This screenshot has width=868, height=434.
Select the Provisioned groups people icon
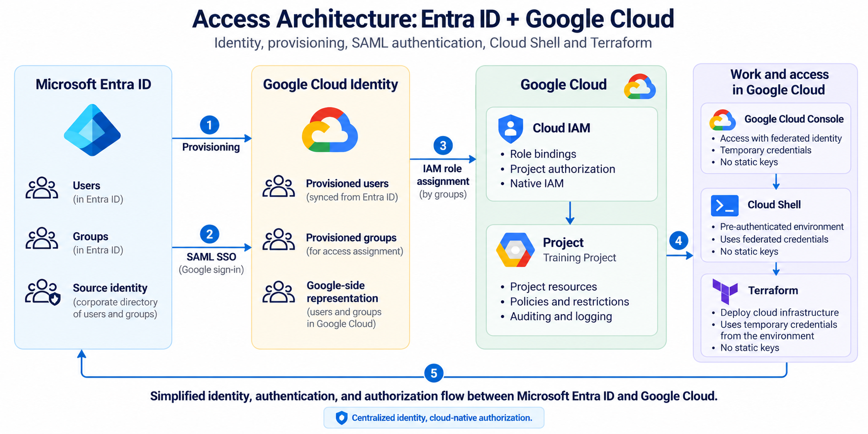coord(279,240)
